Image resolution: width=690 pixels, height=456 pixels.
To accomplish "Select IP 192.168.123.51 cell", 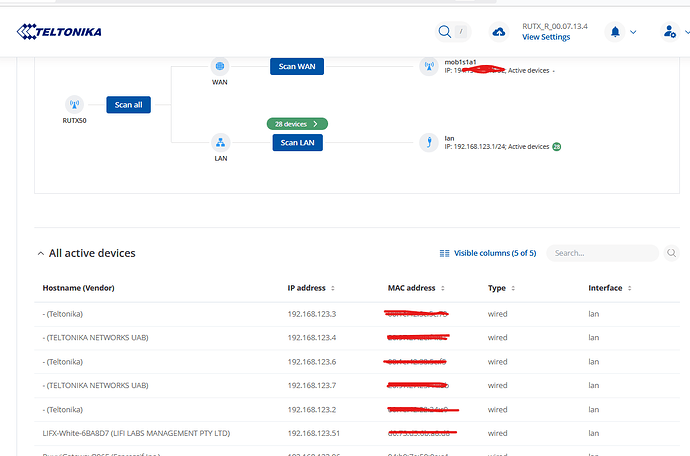I will (x=313, y=434).
